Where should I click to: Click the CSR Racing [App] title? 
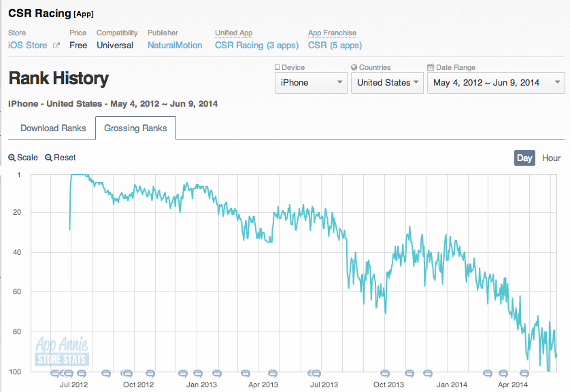pyautogui.click(x=51, y=14)
